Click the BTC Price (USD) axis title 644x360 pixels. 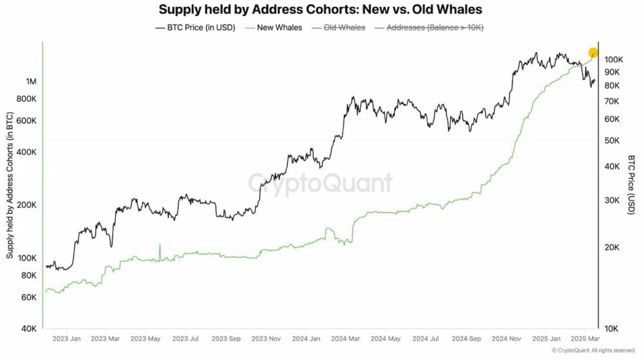(x=631, y=185)
